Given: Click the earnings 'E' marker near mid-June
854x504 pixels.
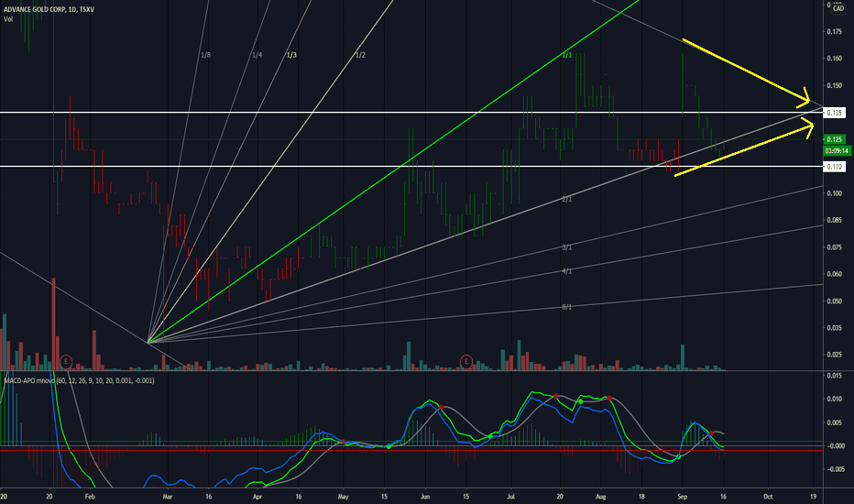Looking at the screenshot, I should [x=465, y=361].
